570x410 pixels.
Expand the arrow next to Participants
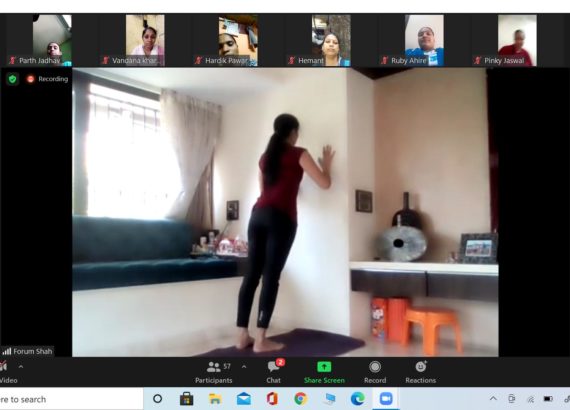point(244,367)
